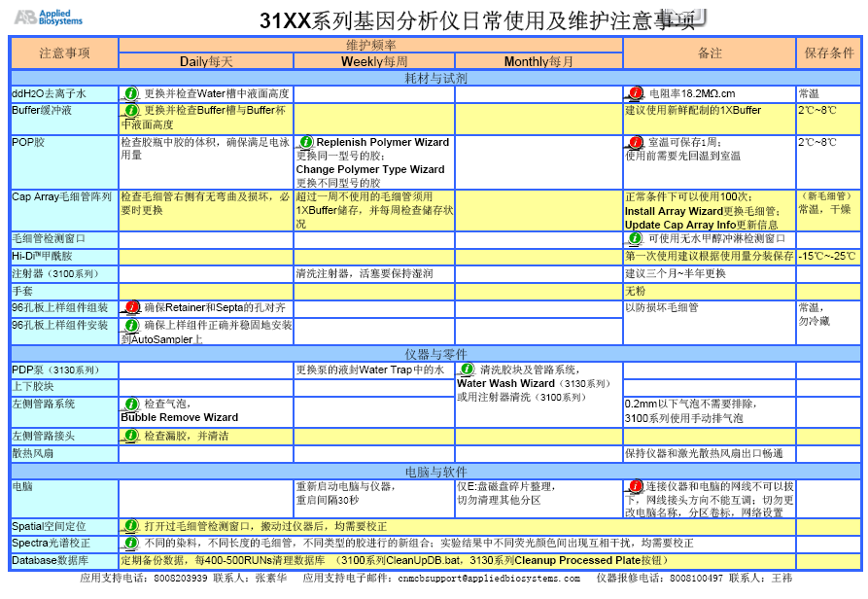868x599 pixels.
Task: Click the 注意事项 header cell
Action: 65,53
